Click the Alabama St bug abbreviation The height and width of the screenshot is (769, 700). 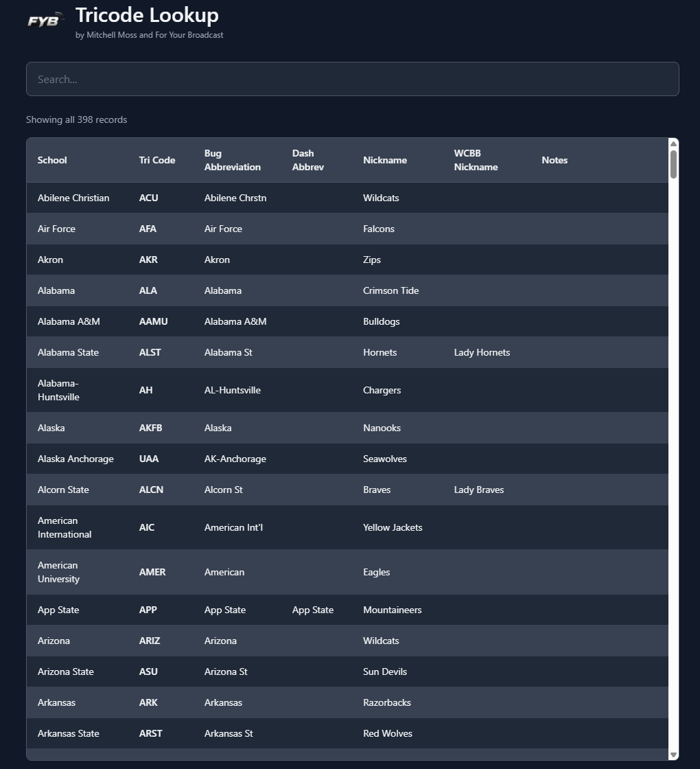pyautogui.click(x=228, y=352)
